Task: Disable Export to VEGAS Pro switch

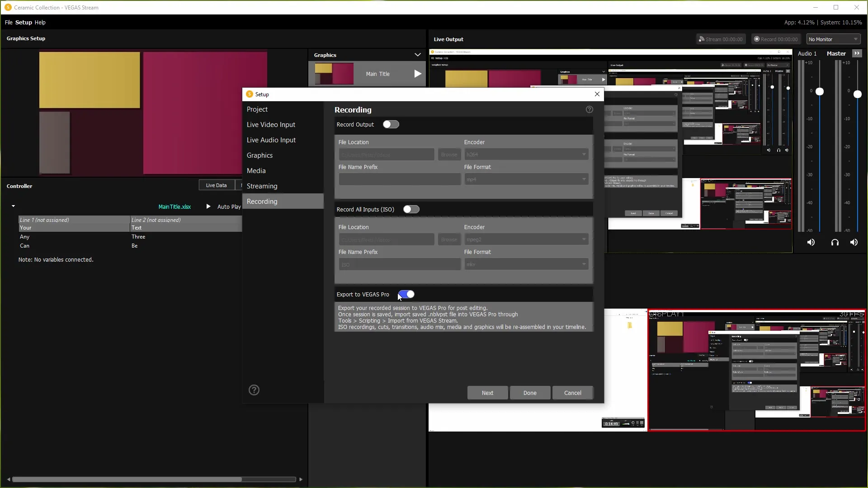Action: tap(406, 294)
